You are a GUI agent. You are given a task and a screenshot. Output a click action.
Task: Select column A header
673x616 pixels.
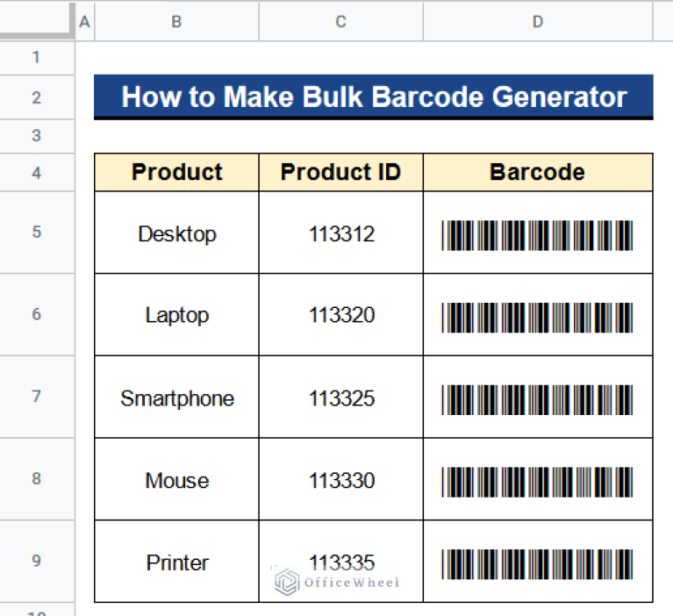(x=84, y=22)
